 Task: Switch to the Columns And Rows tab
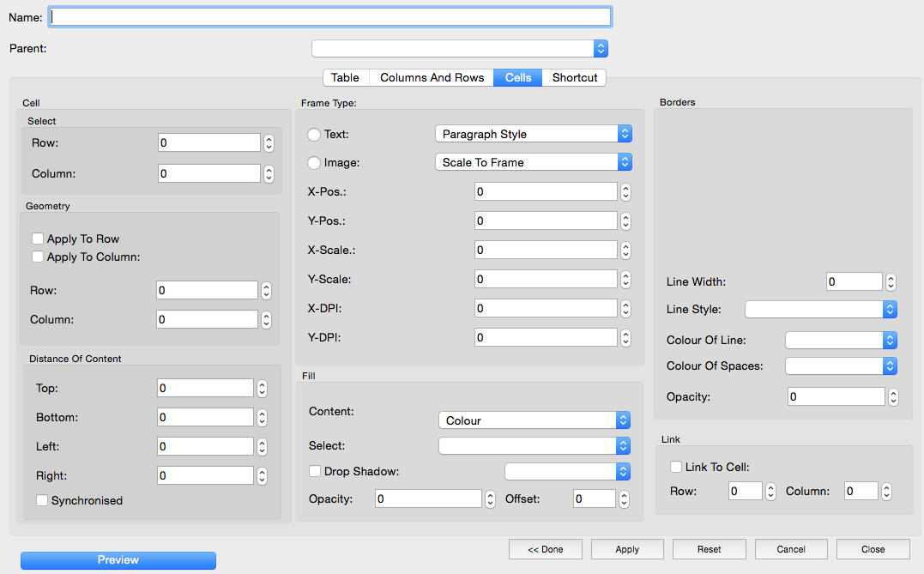tap(432, 78)
